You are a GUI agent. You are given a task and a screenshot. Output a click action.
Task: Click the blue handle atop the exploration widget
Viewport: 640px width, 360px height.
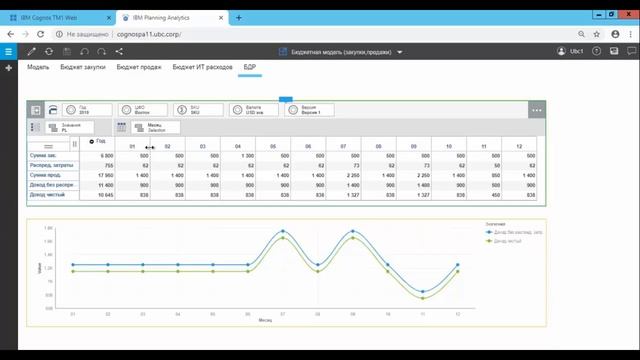pos(286,99)
